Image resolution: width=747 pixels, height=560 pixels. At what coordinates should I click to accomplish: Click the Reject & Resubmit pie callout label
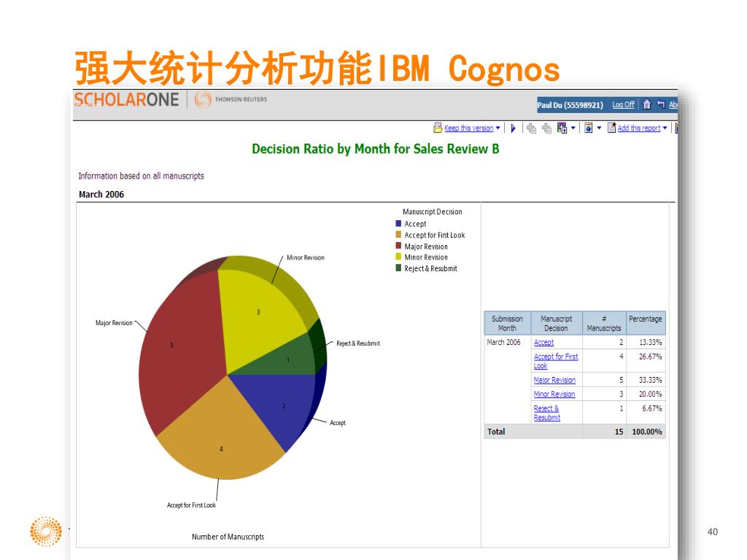tap(358, 343)
